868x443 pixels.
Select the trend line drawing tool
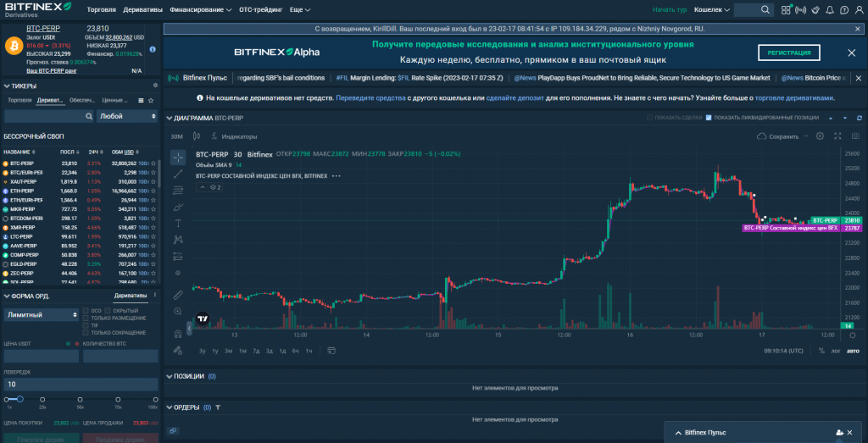[x=178, y=174]
